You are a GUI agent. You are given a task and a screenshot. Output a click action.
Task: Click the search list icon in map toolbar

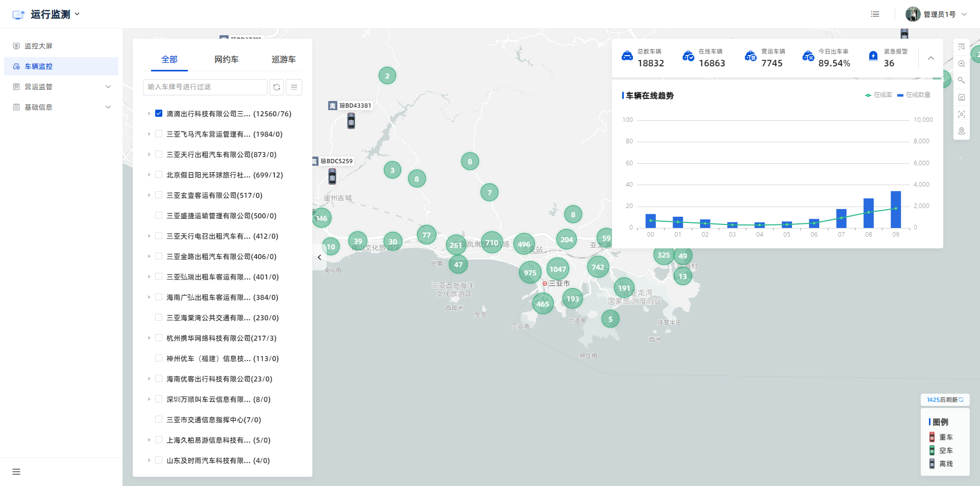pos(961,47)
